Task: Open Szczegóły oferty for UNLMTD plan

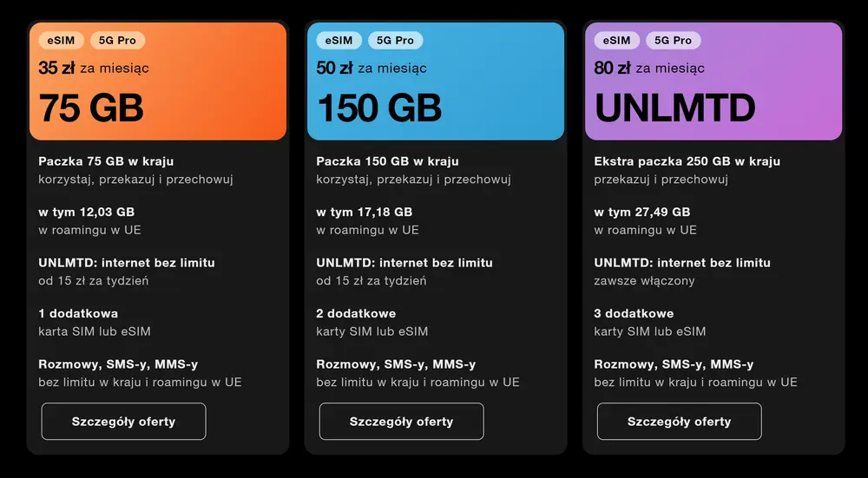Action: pyautogui.click(x=680, y=422)
